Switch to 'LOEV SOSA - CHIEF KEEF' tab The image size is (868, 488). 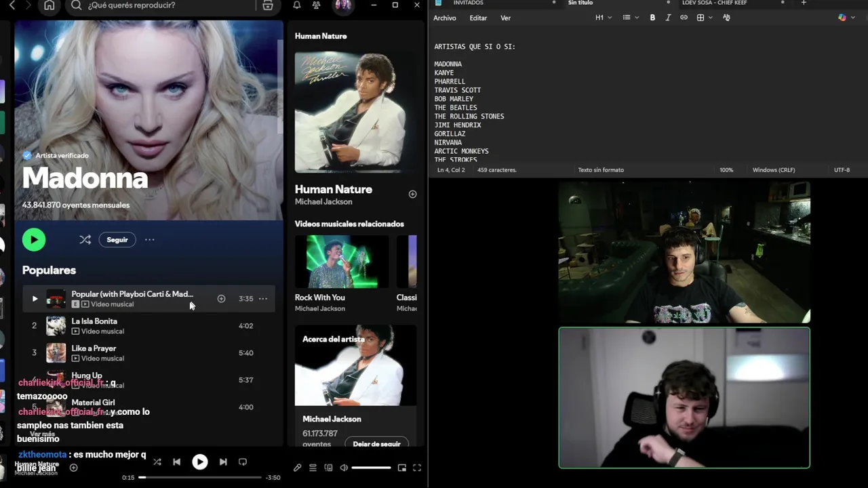[x=714, y=3]
